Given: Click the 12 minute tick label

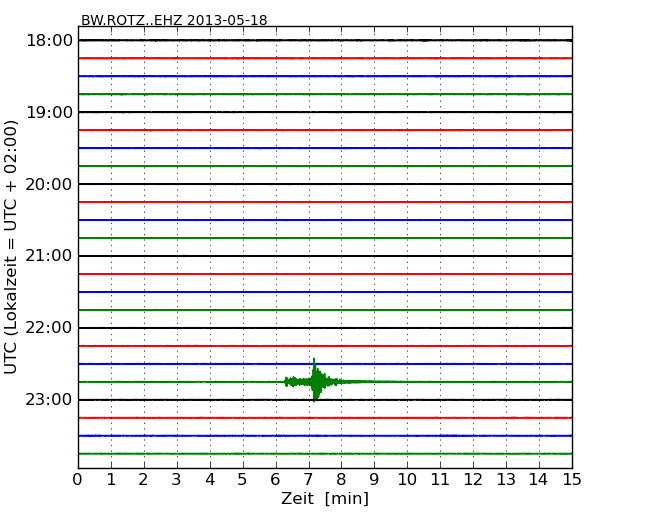Looking at the screenshot, I should click(x=473, y=479).
